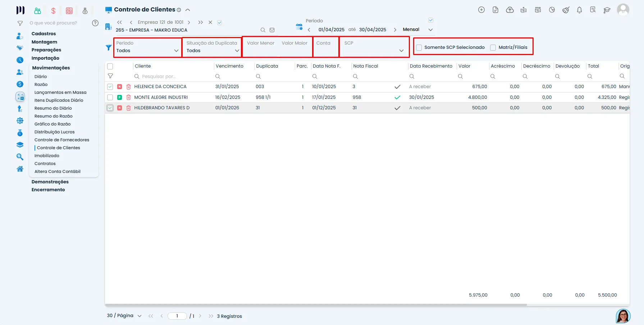Open the Demonstrações section
Viewport: 644px width, 325px height.
50,182
